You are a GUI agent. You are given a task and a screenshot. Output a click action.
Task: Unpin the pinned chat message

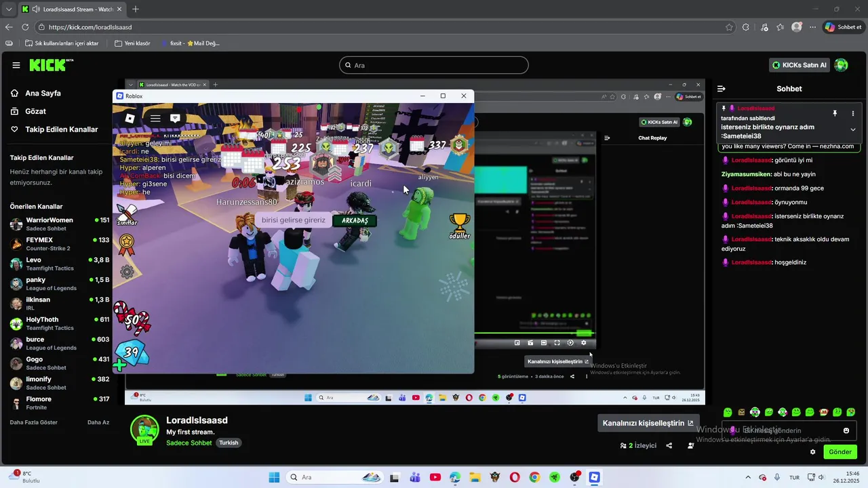tap(835, 113)
